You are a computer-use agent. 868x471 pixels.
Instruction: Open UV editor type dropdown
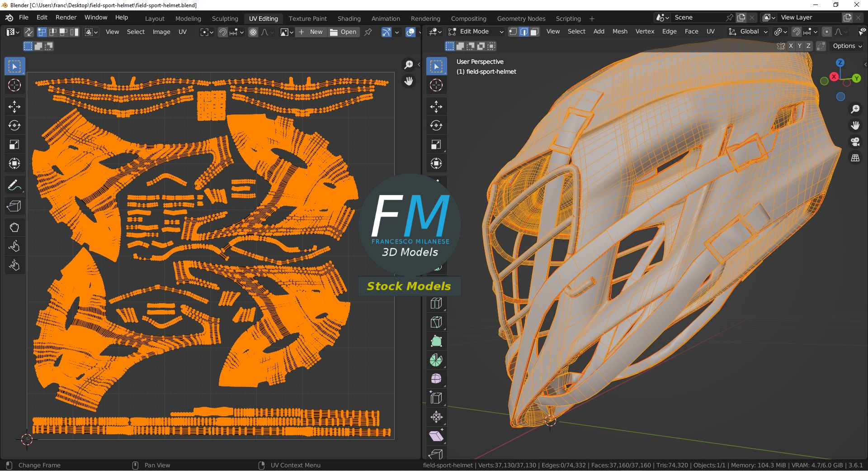click(13, 32)
